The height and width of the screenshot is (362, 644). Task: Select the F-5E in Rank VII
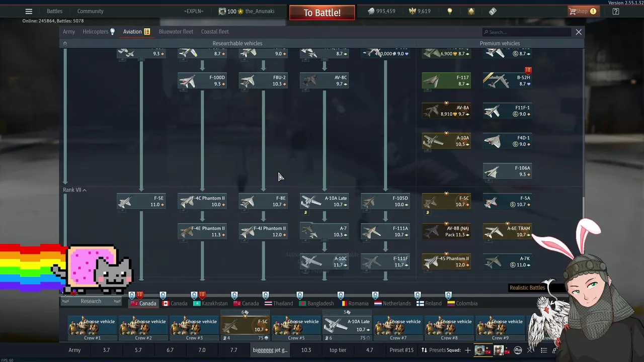[141, 201]
